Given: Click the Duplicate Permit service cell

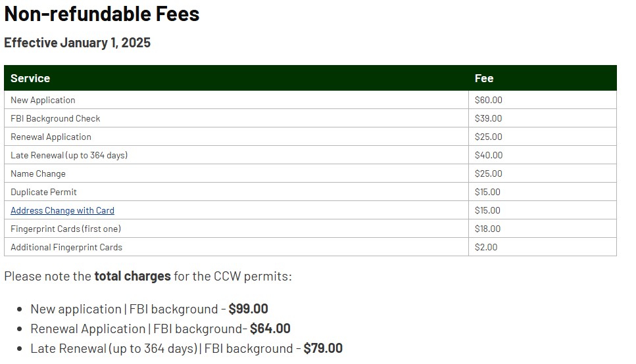Looking at the screenshot, I should pyautogui.click(x=43, y=193).
